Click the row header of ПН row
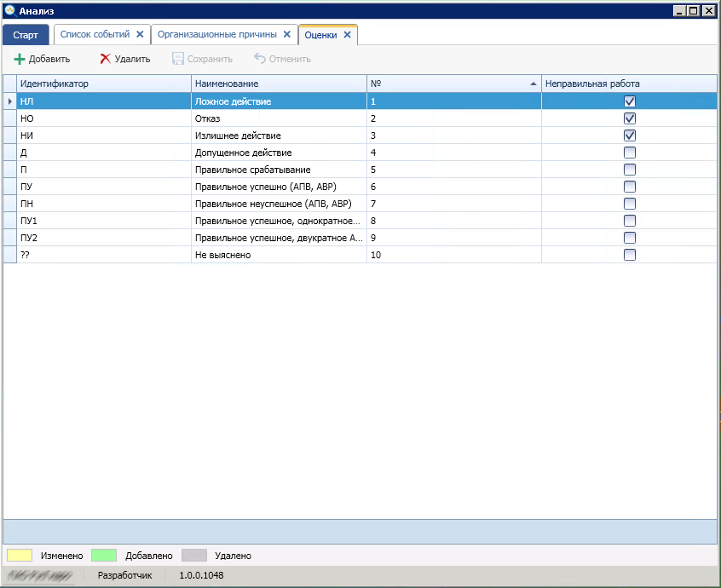Screen dimensions: 721x588 point(9,203)
